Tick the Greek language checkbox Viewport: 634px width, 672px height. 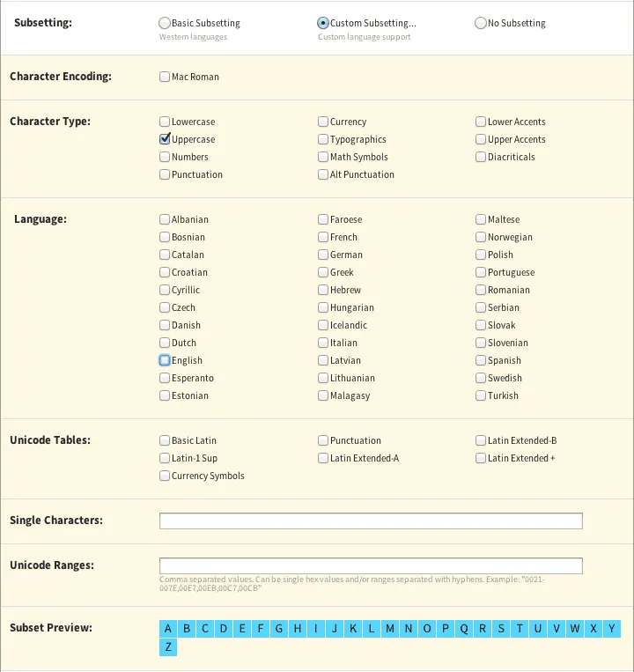click(x=323, y=273)
